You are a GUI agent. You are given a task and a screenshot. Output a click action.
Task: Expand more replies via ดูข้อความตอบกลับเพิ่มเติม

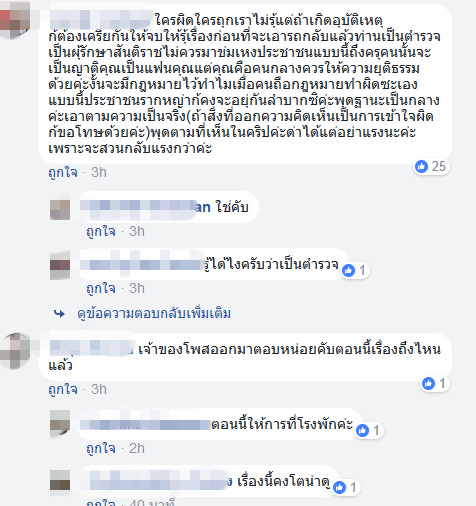[154, 314]
